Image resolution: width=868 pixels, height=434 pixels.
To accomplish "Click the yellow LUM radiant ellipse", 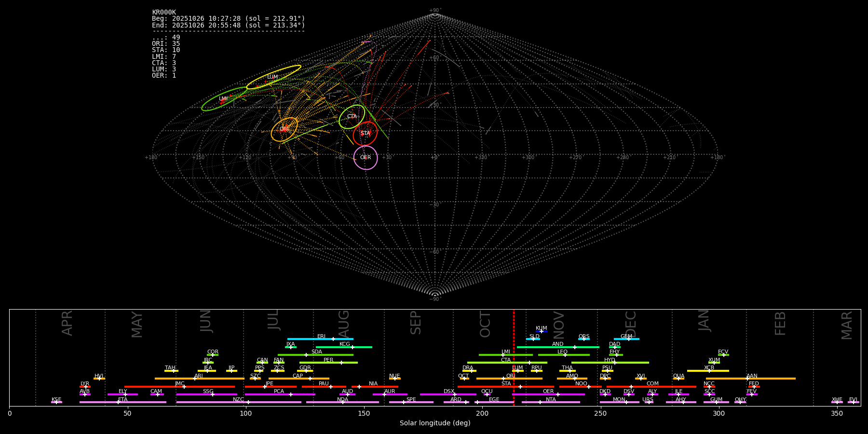I will click(x=273, y=77).
